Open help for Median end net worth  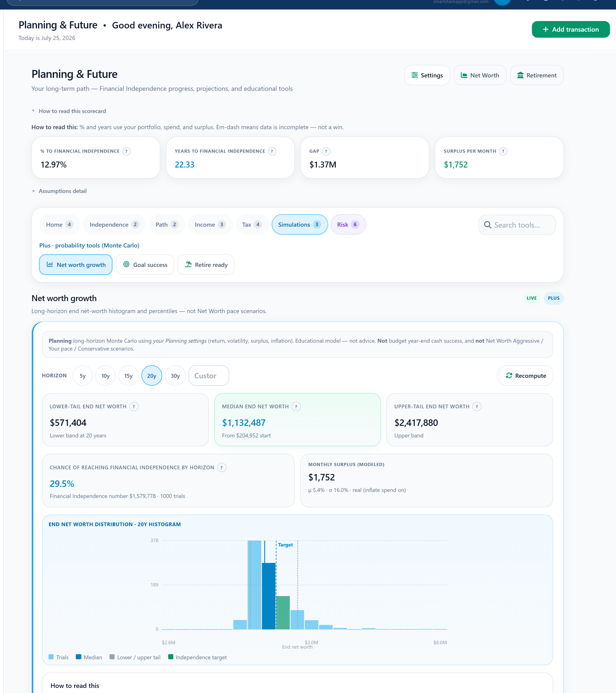pos(296,406)
